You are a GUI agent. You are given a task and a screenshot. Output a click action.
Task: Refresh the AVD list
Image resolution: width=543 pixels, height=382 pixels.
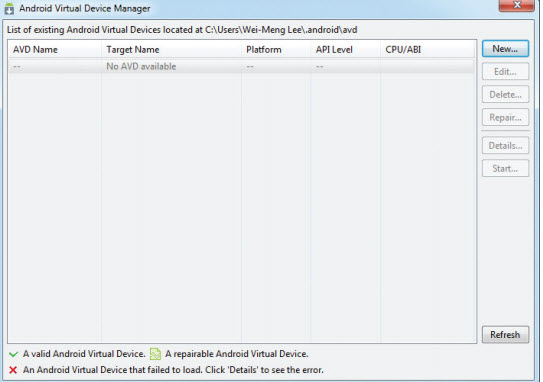click(505, 335)
